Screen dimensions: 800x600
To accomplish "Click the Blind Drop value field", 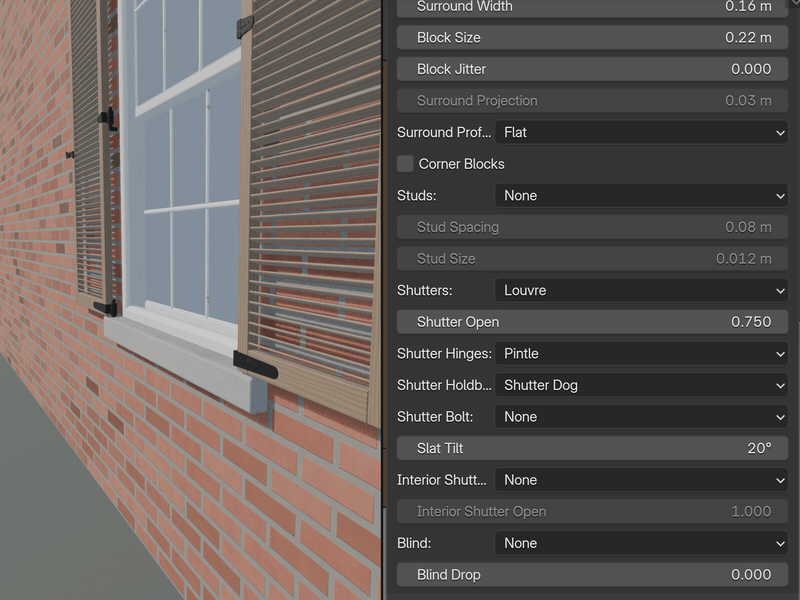I will click(x=592, y=575).
